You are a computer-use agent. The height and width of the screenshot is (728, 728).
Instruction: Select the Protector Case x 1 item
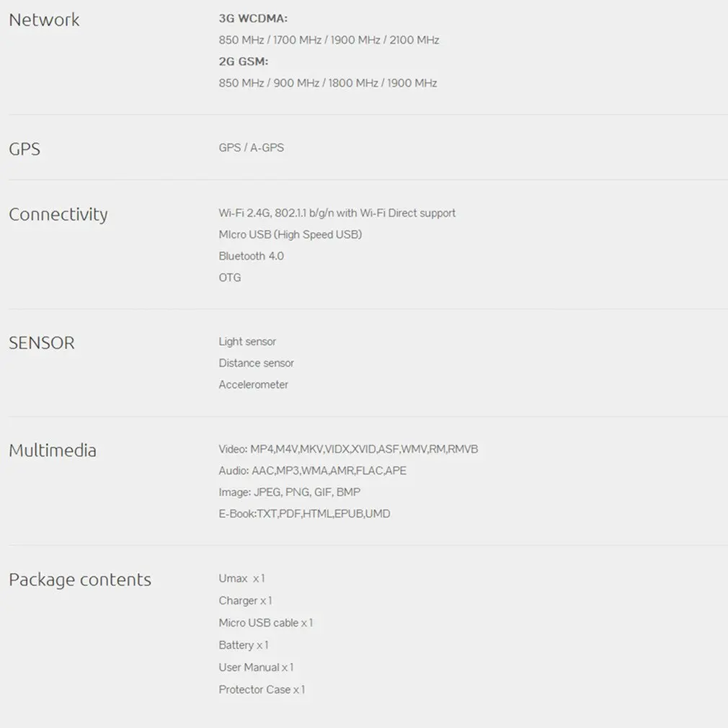pyautogui.click(x=262, y=690)
